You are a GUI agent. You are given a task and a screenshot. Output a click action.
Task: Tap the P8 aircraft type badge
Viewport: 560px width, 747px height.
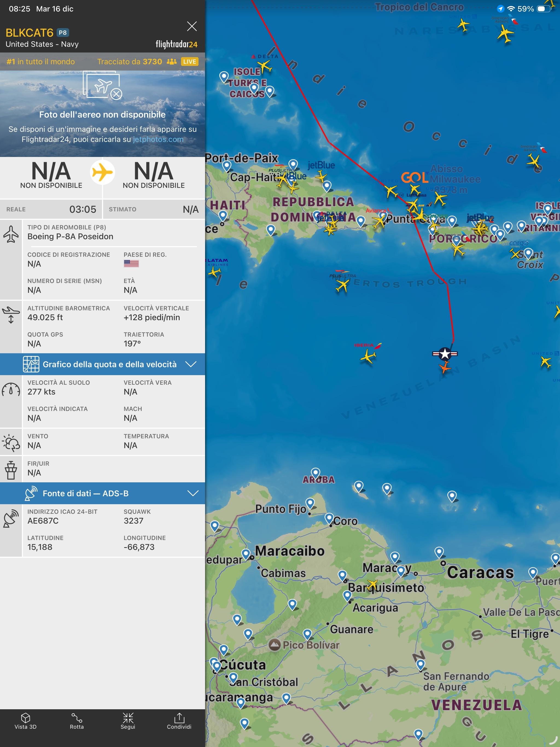tap(63, 33)
